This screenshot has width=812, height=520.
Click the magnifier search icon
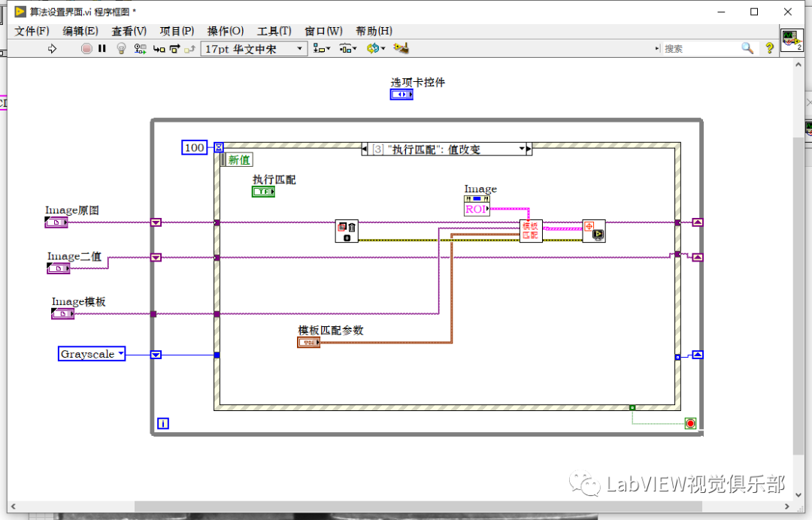(x=747, y=48)
